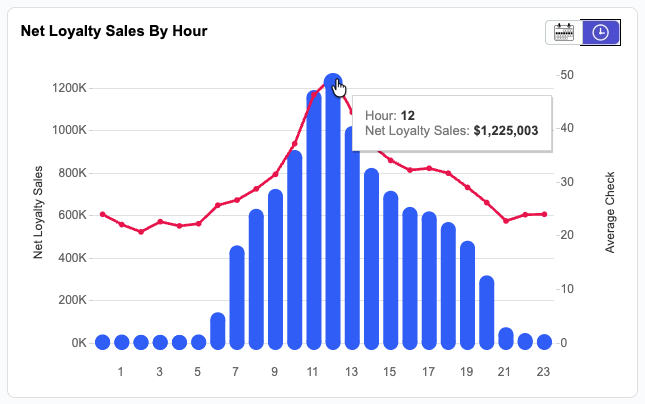Click the '1200K' y-axis label

coord(69,88)
